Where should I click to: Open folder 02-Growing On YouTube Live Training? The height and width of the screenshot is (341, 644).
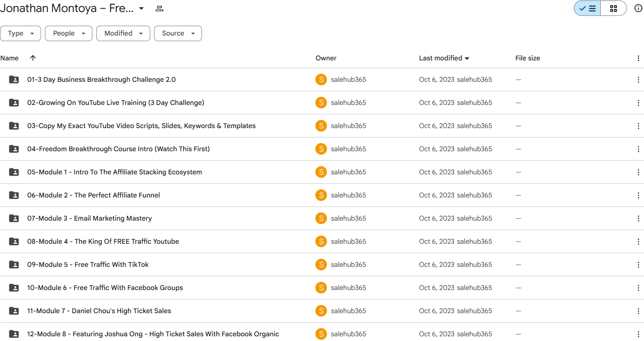116,103
